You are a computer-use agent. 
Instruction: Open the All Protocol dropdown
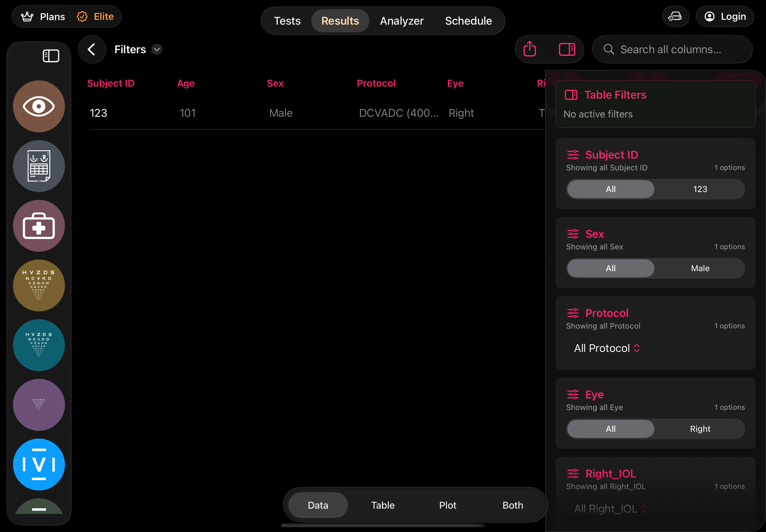607,348
